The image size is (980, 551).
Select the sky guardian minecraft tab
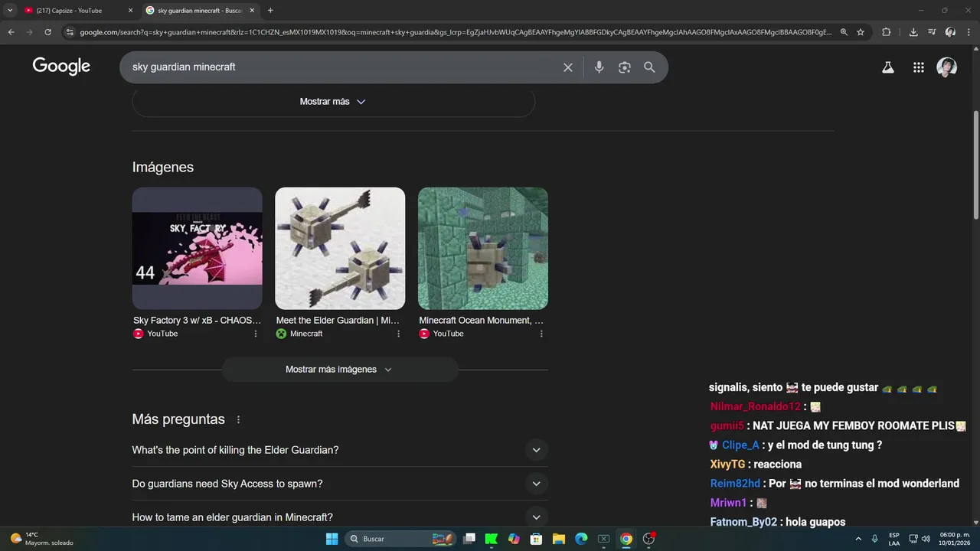point(199,11)
